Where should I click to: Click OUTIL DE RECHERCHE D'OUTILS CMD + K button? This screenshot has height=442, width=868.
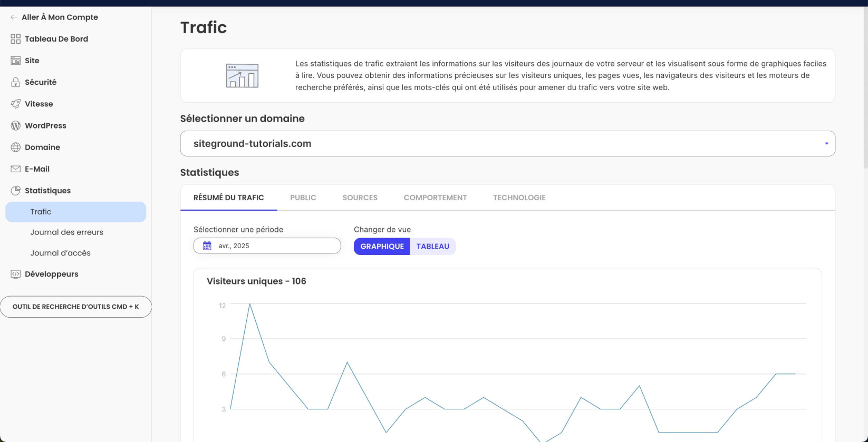point(76,307)
